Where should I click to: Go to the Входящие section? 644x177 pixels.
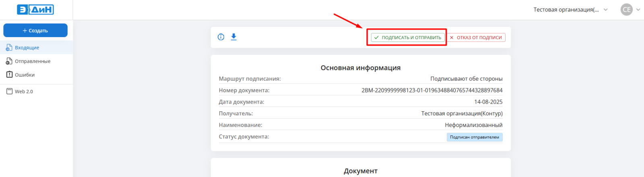(x=27, y=48)
